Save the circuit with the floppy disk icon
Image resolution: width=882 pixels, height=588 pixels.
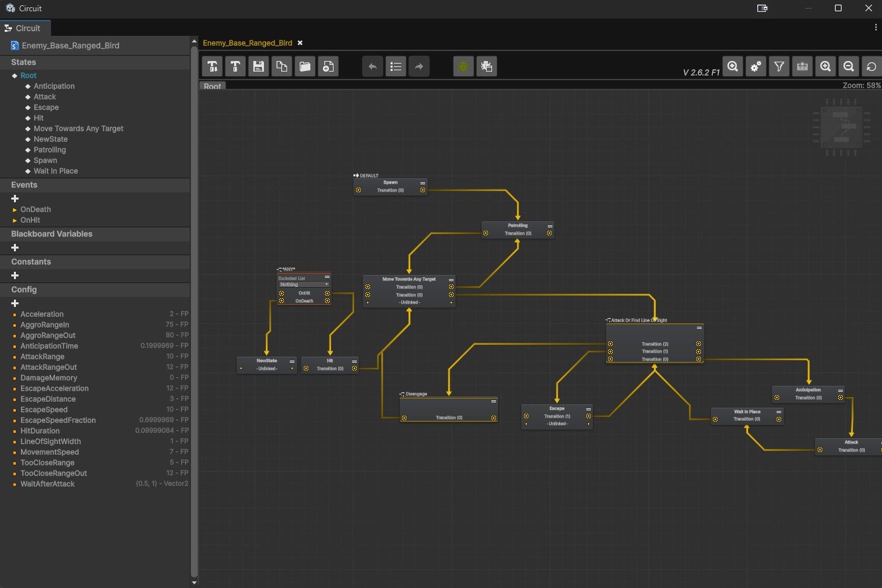tap(259, 66)
